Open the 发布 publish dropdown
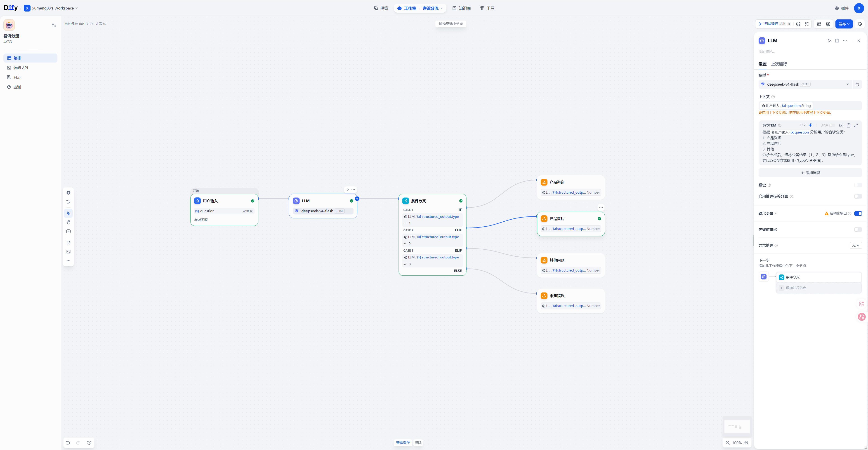Screen dimensions: 868x450 pyautogui.click(x=844, y=24)
